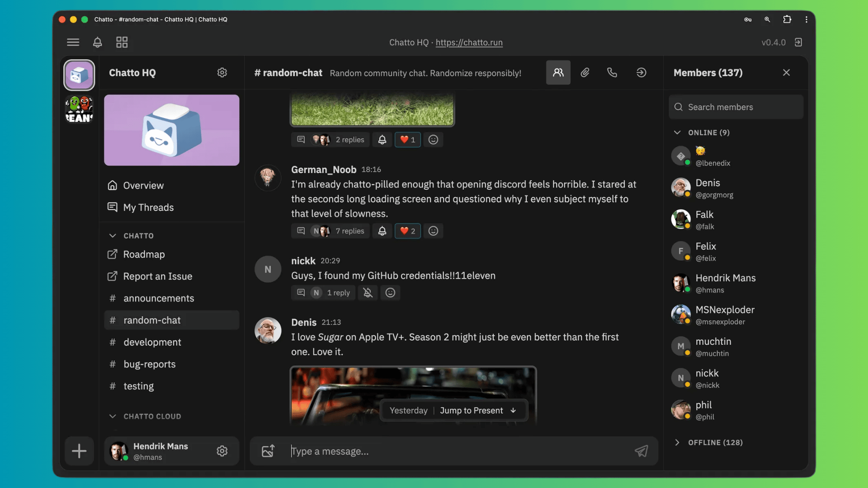Open the grass photo attachment

coord(372,109)
